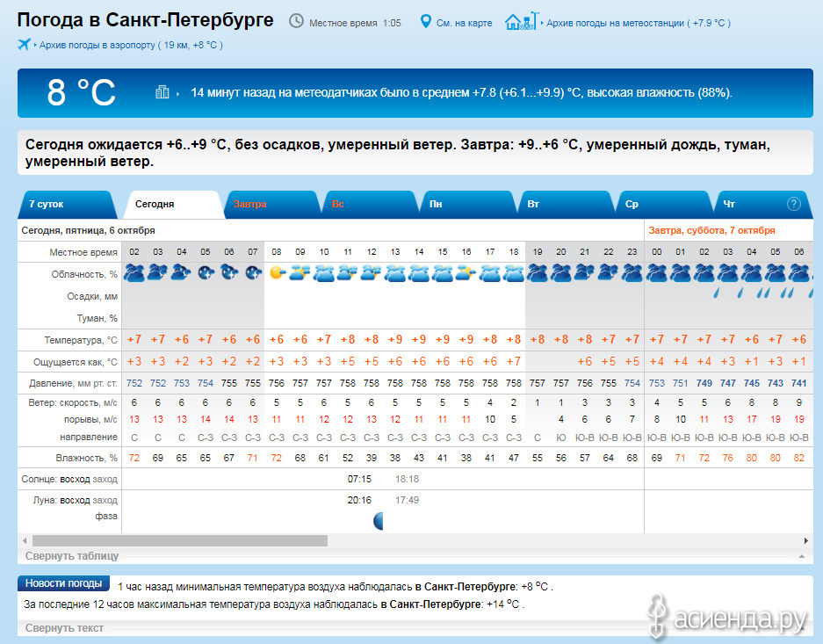Click the map pin icon

point(426,21)
